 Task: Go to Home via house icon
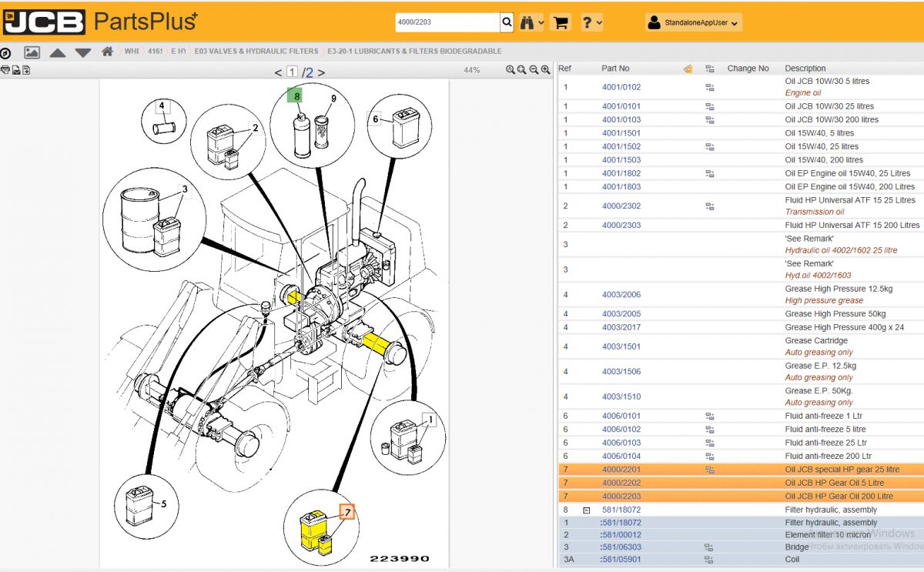pos(108,52)
